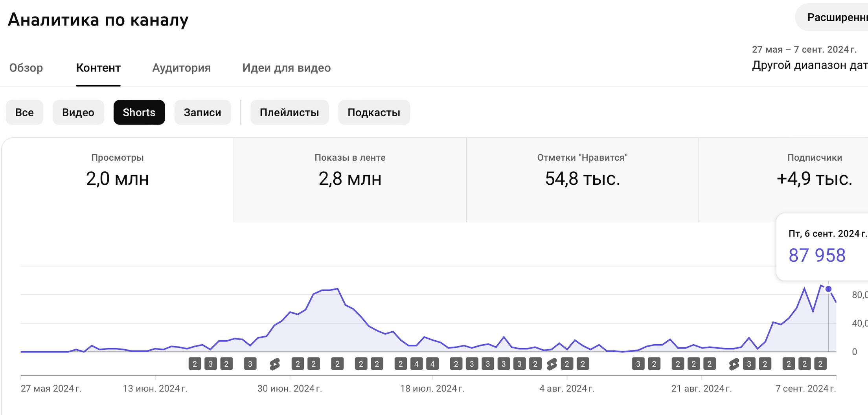
Task: Click the 30 июн. 2024 г. axis label
Action: tap(290, 389)
